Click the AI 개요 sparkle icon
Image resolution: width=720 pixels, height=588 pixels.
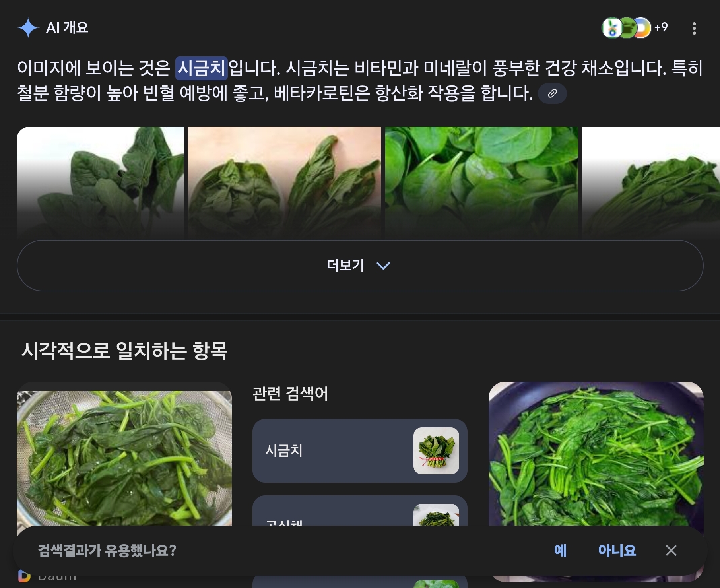[x=28, y=28]
